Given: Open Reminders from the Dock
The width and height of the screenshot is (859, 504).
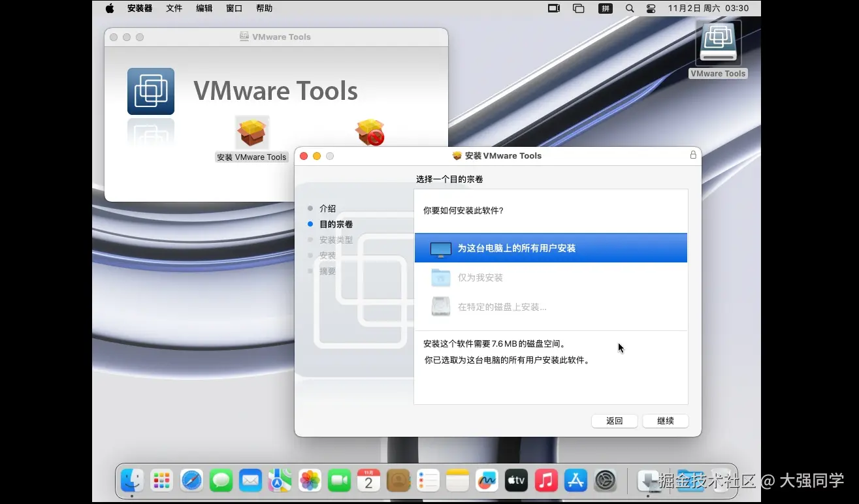Looking at the screenshot, I should click(x=429, y=481).
